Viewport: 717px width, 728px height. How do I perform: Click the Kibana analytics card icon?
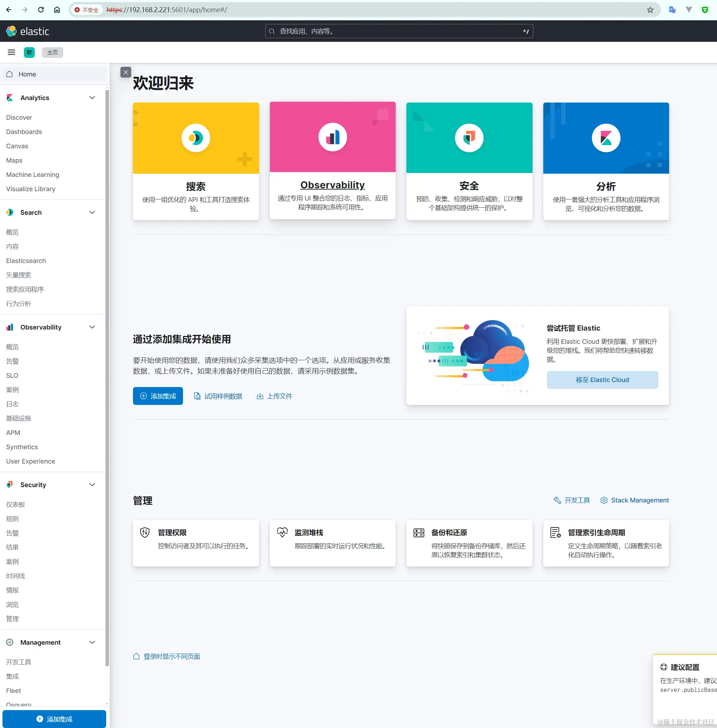coord(605,138)
